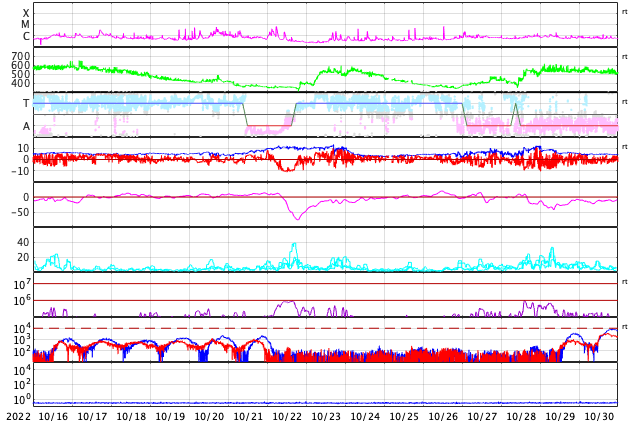The width and height of the screenshot is (634, 424).
Task: Click the 10/22 date label
Action: [287, 416]
